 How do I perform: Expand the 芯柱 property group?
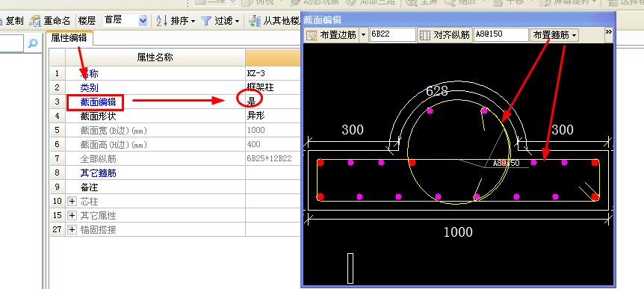(72, 202)
